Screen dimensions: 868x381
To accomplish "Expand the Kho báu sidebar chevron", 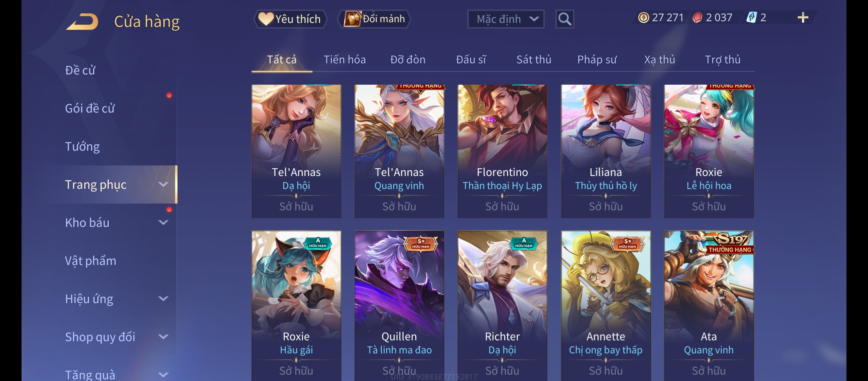I will (163, 222).
